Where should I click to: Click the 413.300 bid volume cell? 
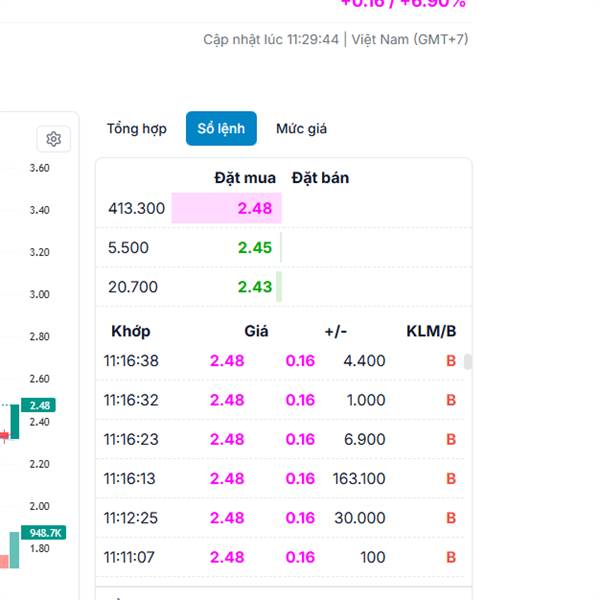pyautogui.click(x=136, y=209)
